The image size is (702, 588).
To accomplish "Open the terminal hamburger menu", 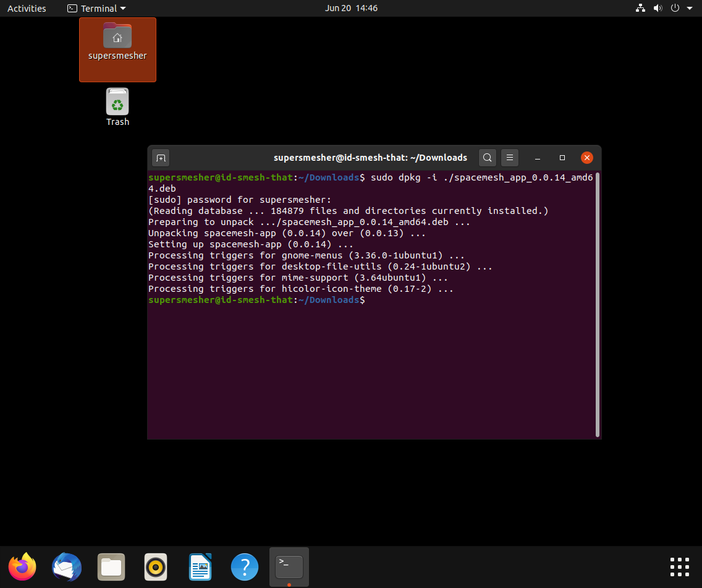I will 509,158.
